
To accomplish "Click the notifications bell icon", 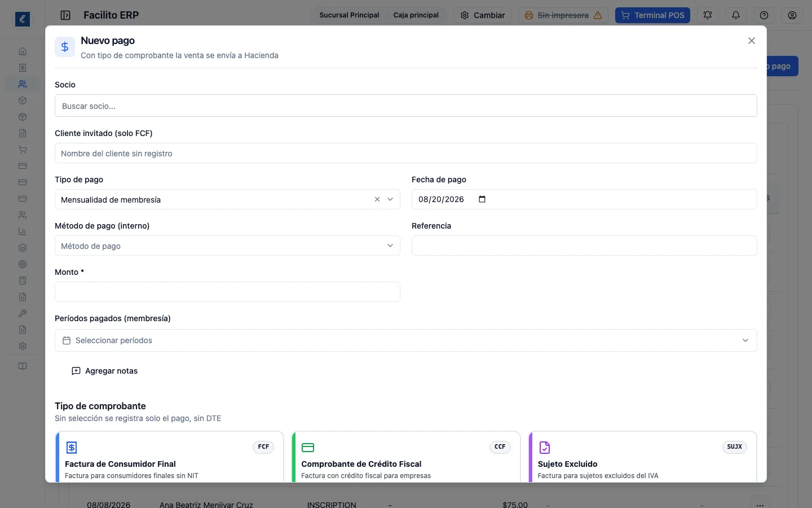I will pyautogui.click(x=736, y=15).
